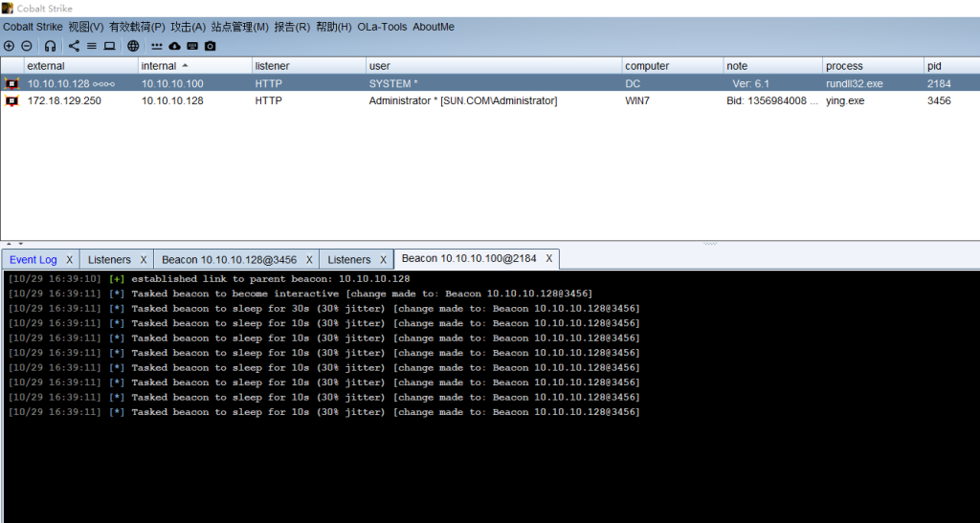Sort by the note column header
The image size is (980, 523).
(772, 66)
